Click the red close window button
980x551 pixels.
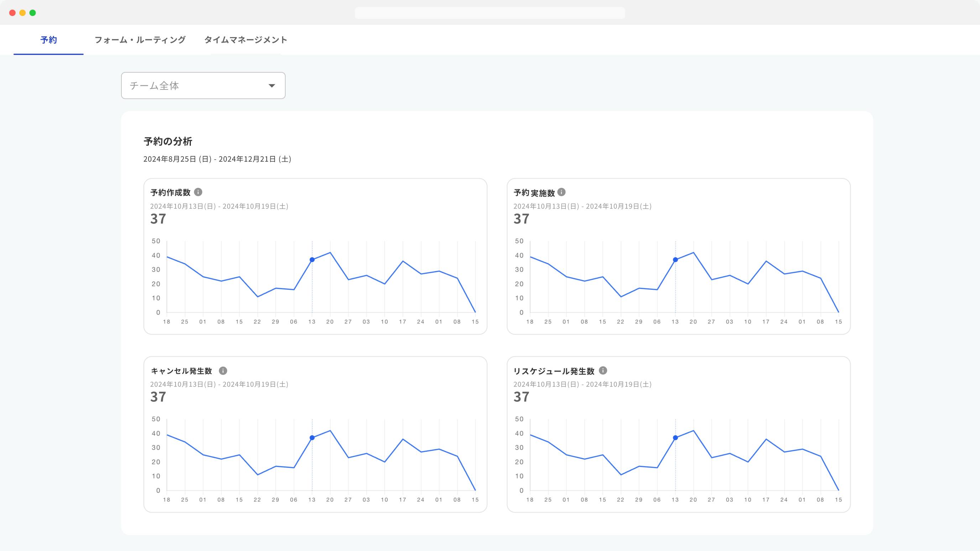pyautogui.click(x=12, y=13)
